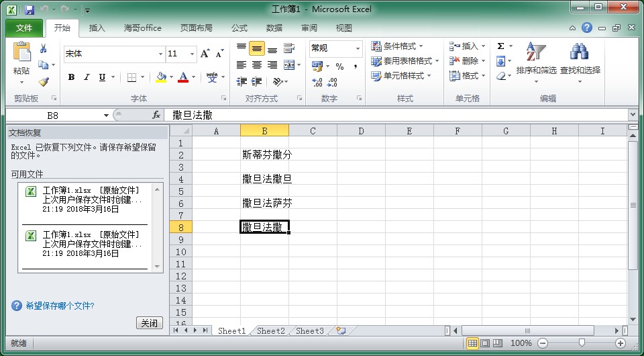Toggle Underline formatting
Viewport: 644px width, 356px height.
tap(102, 77)
